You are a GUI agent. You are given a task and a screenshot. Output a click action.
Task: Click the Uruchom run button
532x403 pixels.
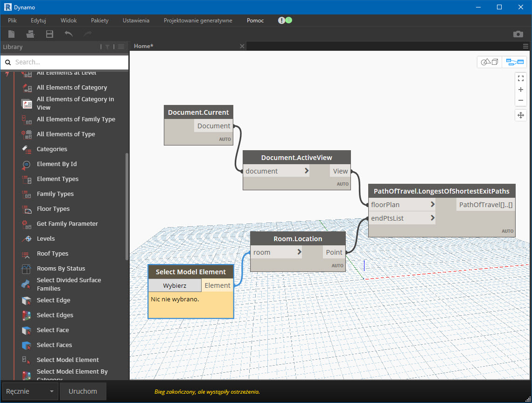pyautogui.click(x=83, y=391)
